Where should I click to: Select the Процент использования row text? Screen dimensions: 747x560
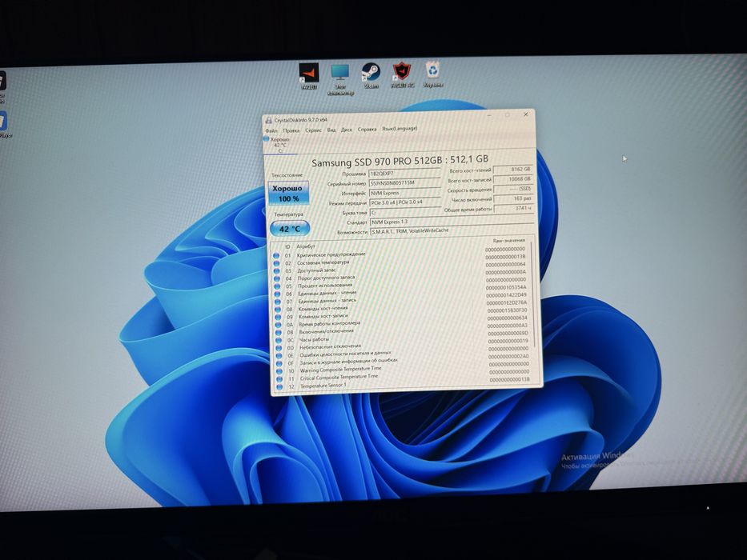pyautogui.click(x=325, y=286)
